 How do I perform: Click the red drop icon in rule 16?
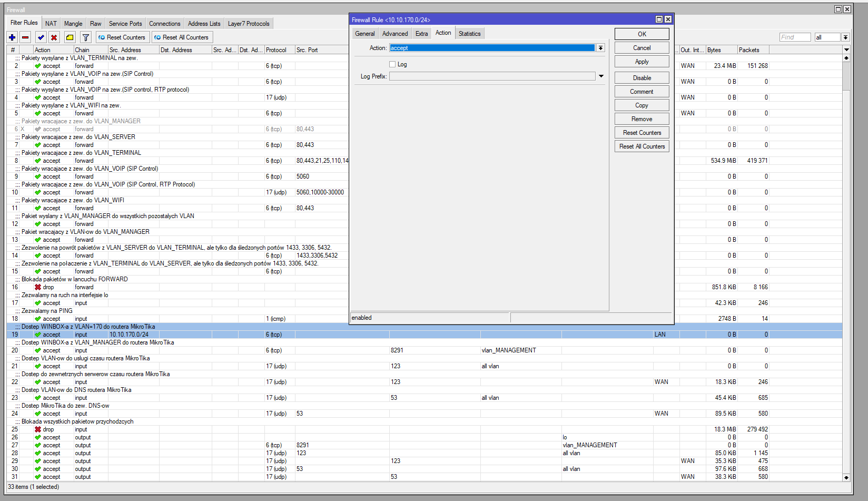click(x=38, y=287)
